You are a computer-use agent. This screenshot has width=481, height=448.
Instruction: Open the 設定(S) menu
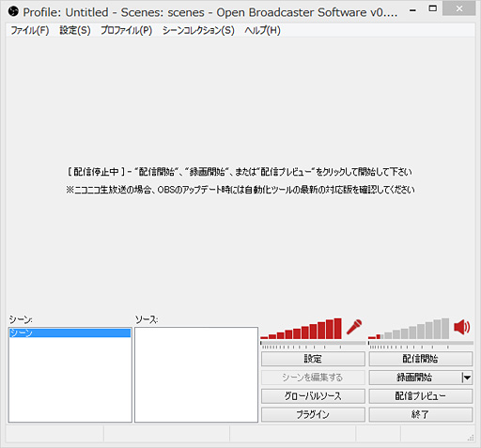[75, 30]
